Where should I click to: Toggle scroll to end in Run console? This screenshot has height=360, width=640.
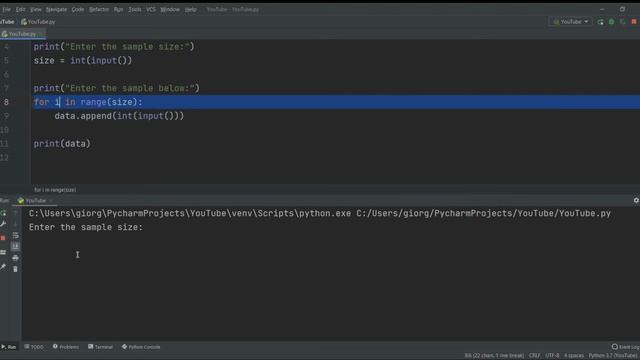[x=16, y=246]
